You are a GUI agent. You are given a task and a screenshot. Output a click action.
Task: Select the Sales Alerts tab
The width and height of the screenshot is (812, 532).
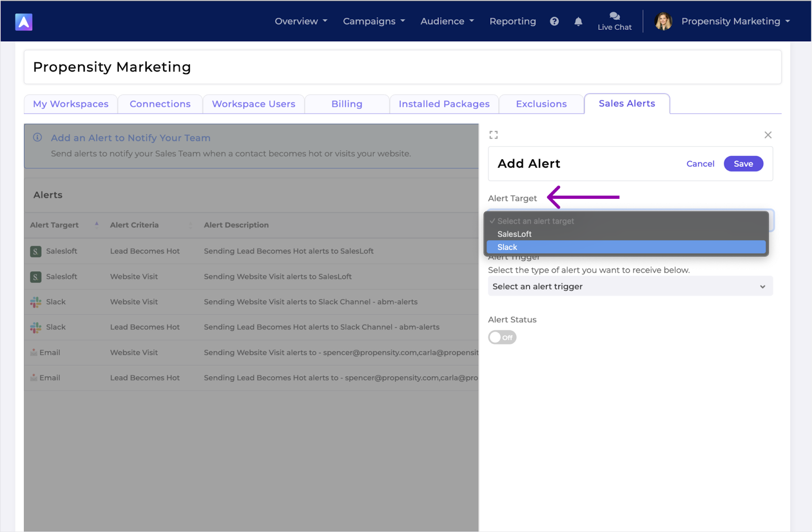[627, 103]
